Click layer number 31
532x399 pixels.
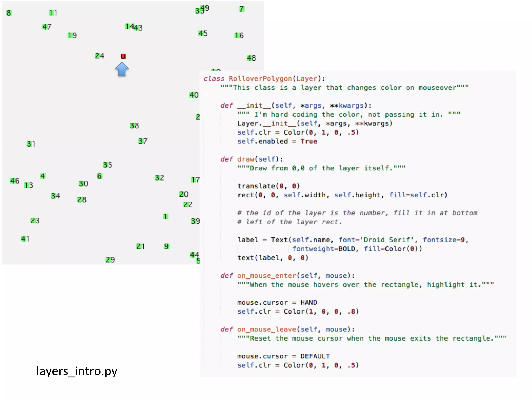coord(29,144)
